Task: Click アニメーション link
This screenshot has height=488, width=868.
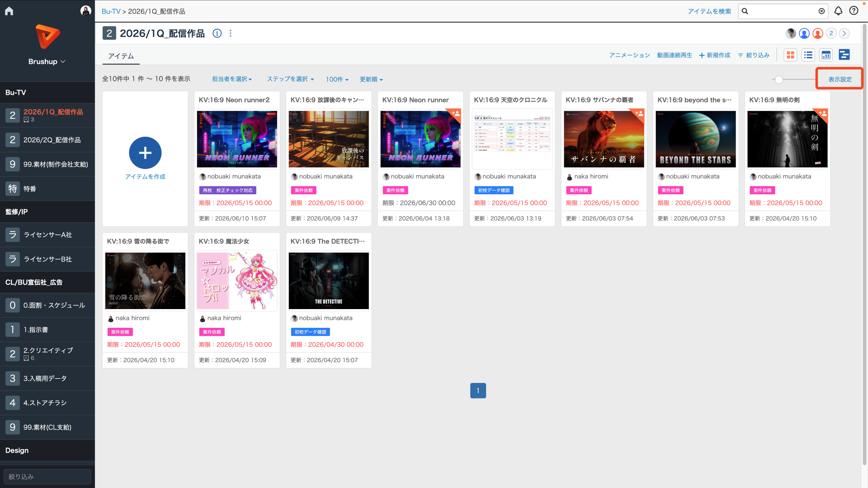Action: (630, 55)
